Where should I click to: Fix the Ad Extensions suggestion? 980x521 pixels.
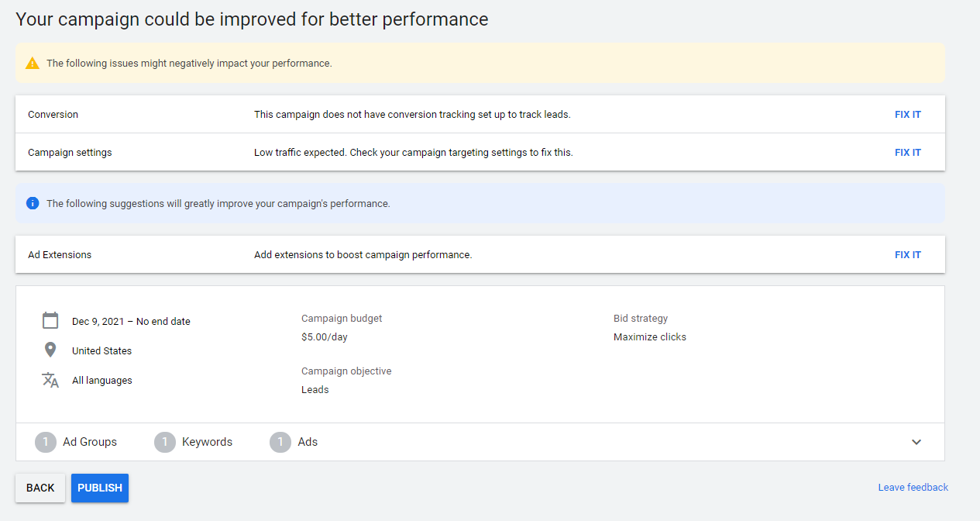click(x=907, y=255)
